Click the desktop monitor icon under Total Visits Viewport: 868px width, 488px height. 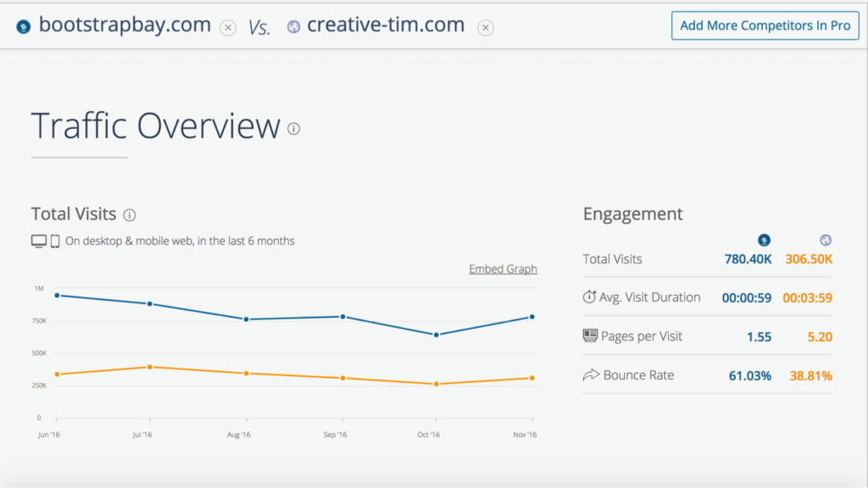click(39, 241)
